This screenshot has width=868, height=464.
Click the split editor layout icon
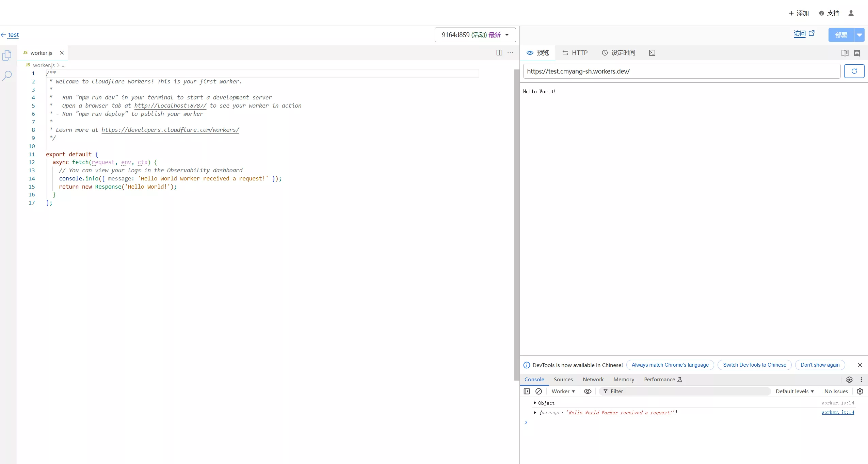(499, 52)
